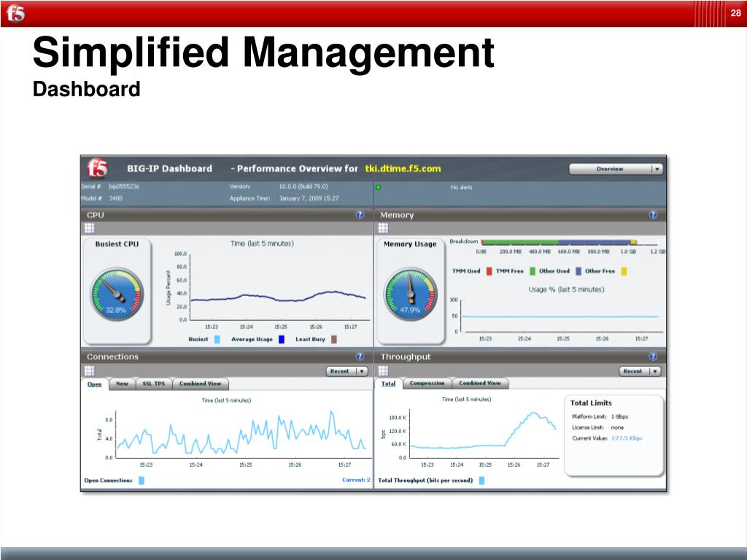747x560 pixels.
Task: Click the Current: 2 value
Action: pos(356,480)
